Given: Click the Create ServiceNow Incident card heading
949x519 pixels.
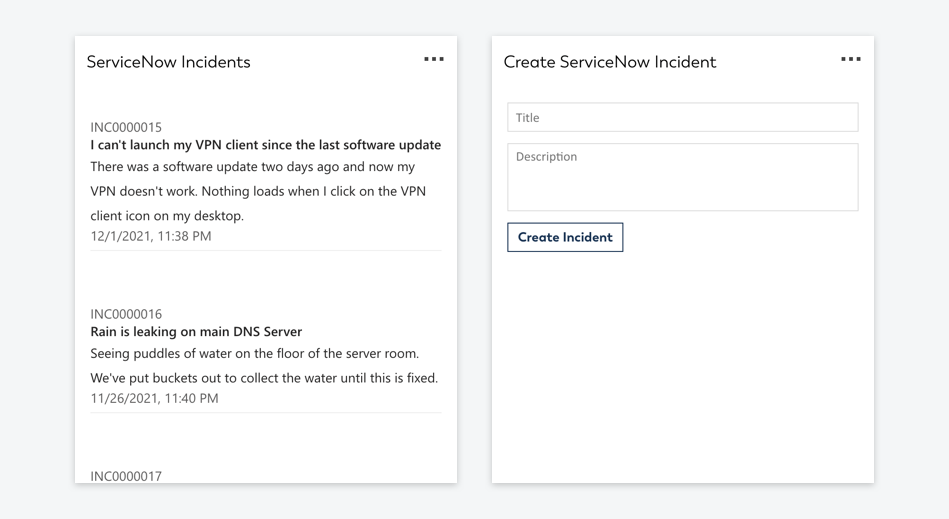Looking at the screenshot, I should pos(609,62).
